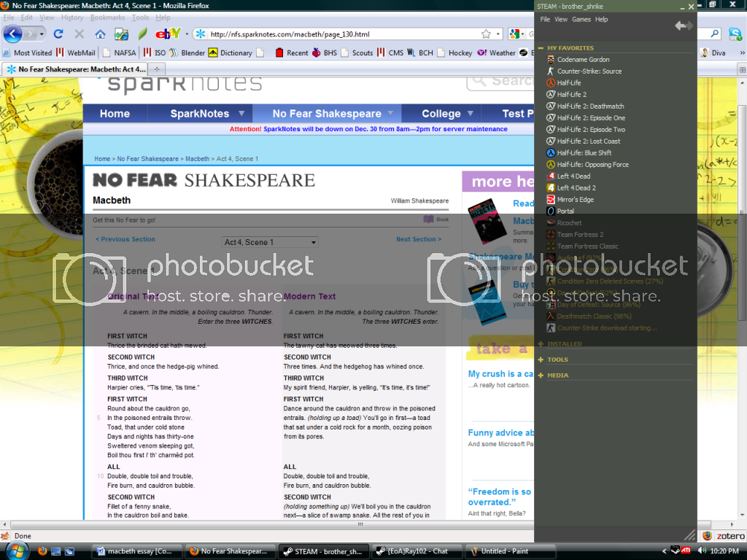Open the No Fear Shakespeare nav dropdown arrow
The height and width of the screenshot is (560, 747).
click(391, 113)
